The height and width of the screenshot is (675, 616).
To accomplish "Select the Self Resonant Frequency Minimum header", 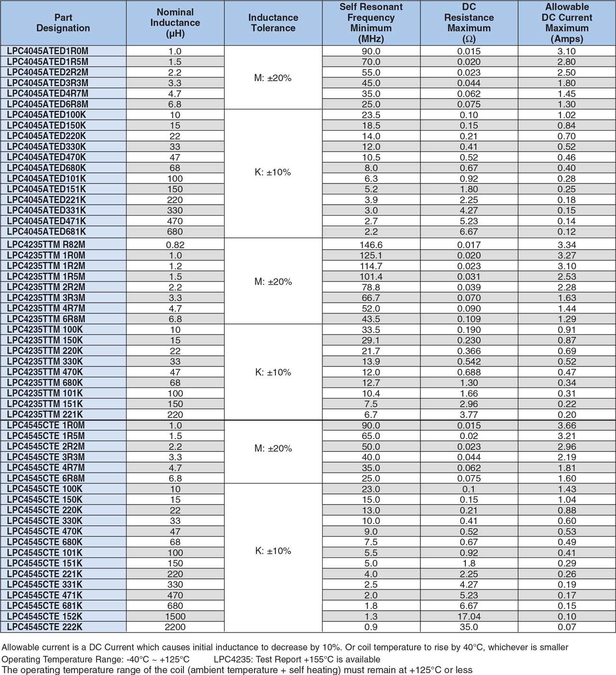I will coord(371,23).
